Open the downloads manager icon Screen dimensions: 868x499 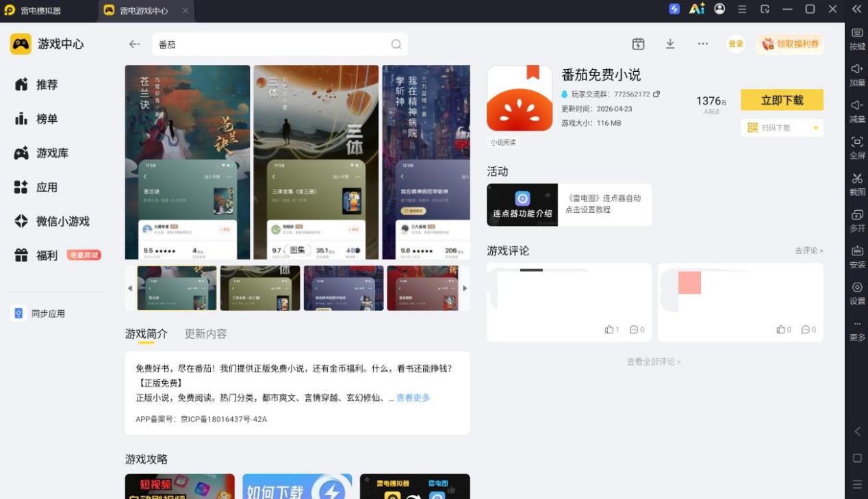(670, 44)
